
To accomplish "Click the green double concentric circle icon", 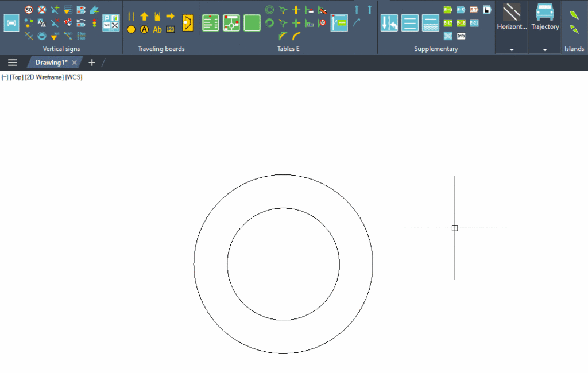I will [x=269, y=10].
